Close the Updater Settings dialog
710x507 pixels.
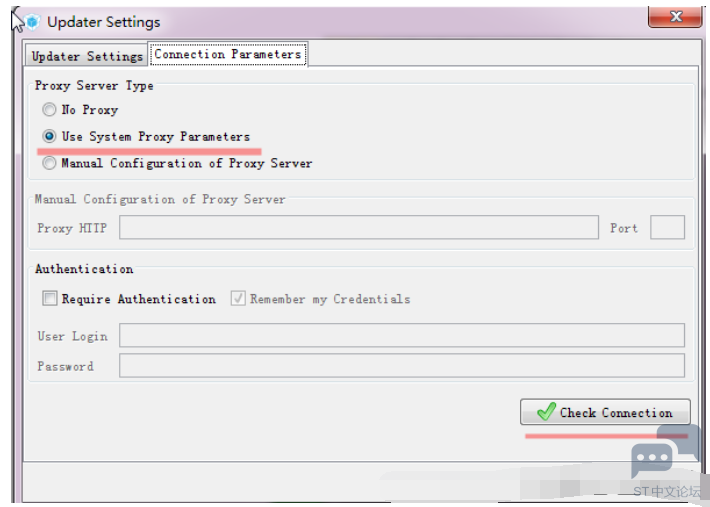pos(675,17)
